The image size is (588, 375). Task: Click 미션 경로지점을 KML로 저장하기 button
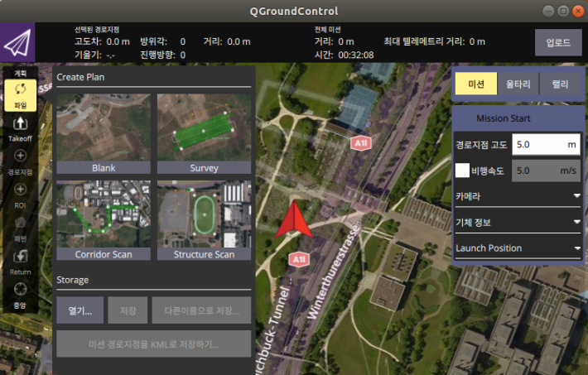(154, 344)
